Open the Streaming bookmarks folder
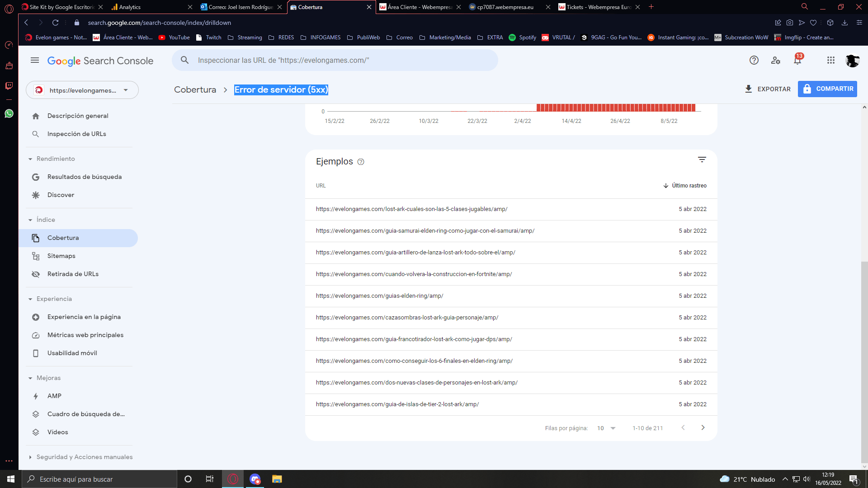This screenshot has height=488, width=868. point(245,38)
